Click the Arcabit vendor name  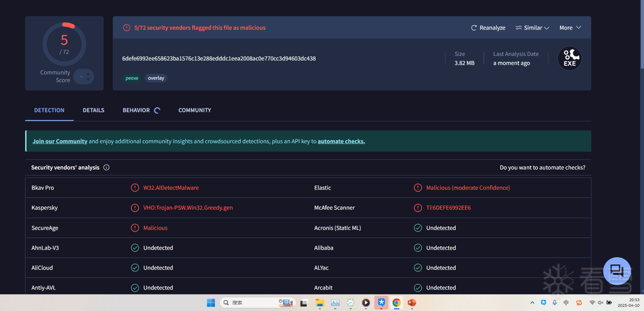pyautogui.click(x=324, y=288)
